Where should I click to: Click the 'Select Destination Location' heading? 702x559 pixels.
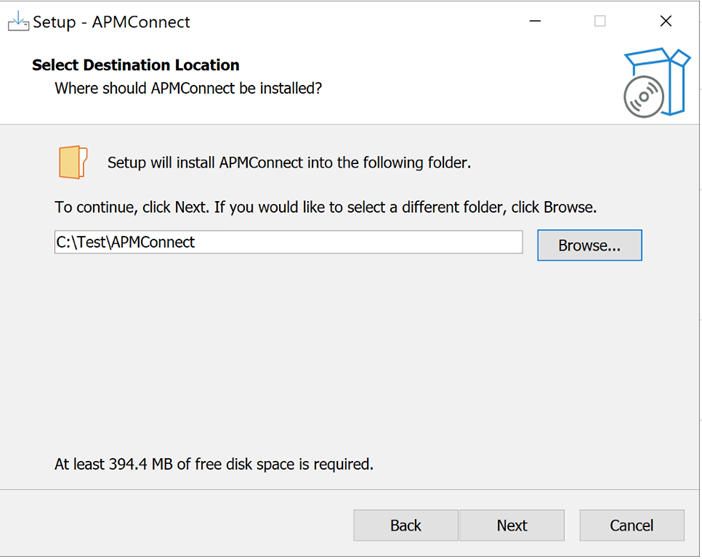point(136,65)
